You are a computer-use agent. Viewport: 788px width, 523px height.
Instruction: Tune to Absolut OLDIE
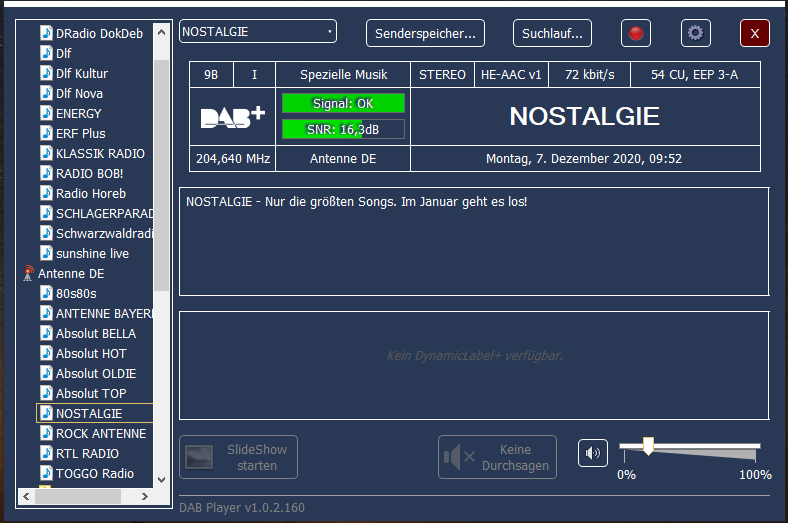click(x=96, y=374)
